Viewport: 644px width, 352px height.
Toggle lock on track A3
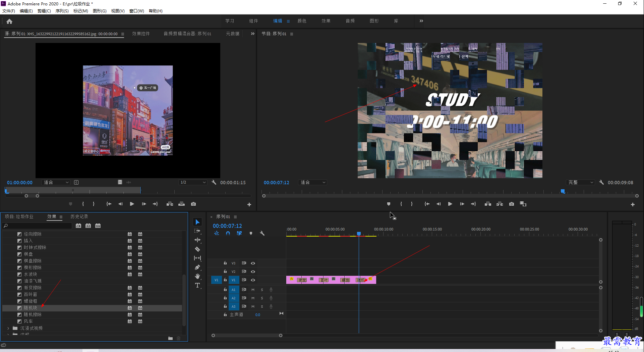(x=225, y=306)
